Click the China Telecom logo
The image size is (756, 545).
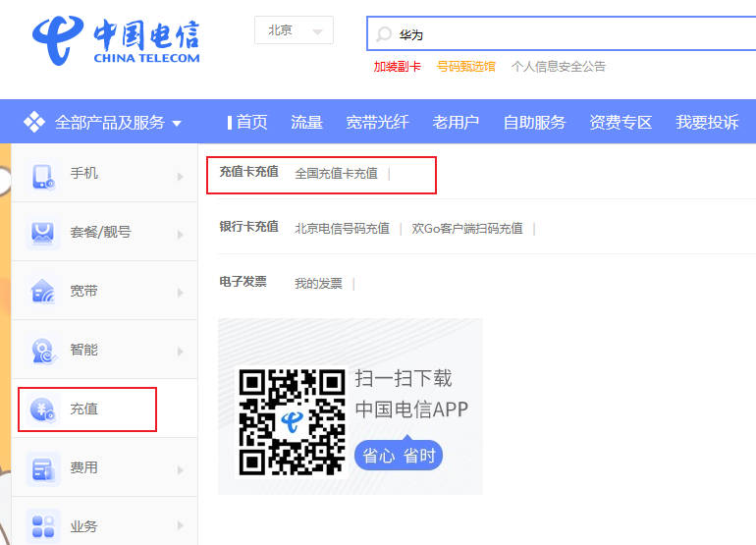116,40
